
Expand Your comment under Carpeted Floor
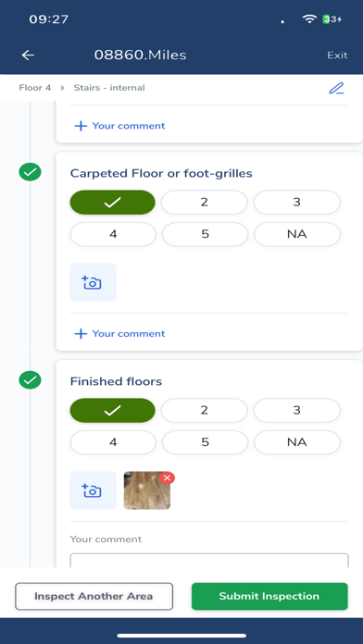pyautogui.click(x=119, y=333)
